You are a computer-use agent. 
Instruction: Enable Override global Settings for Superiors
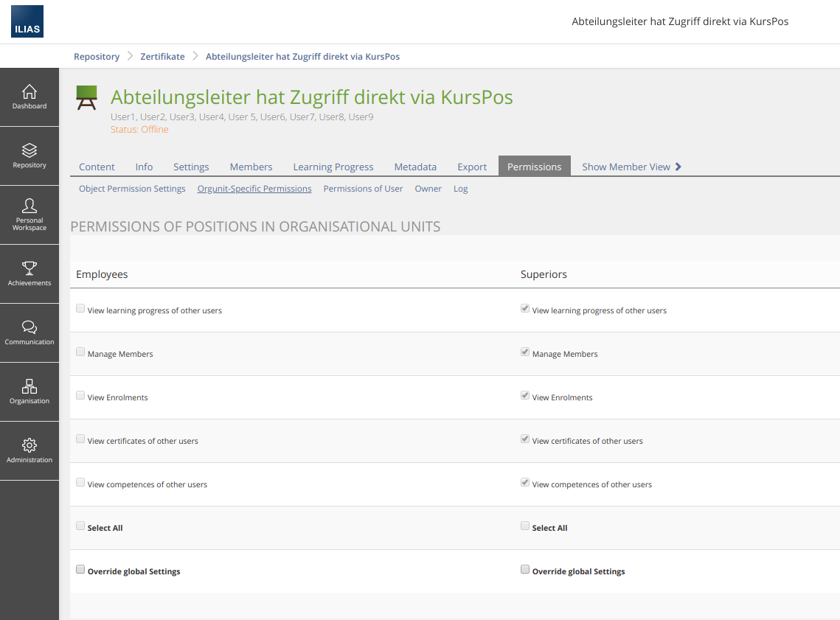pos(525,570)
